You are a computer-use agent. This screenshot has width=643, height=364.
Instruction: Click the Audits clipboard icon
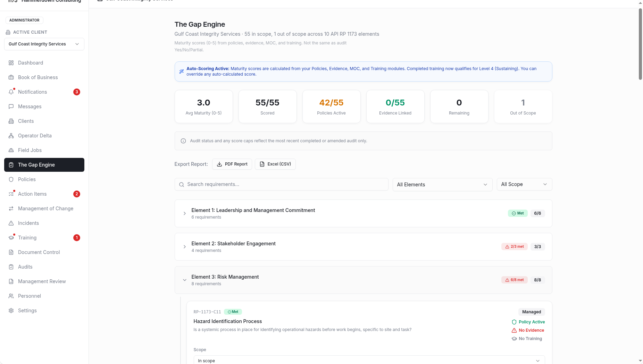(11, 267)
